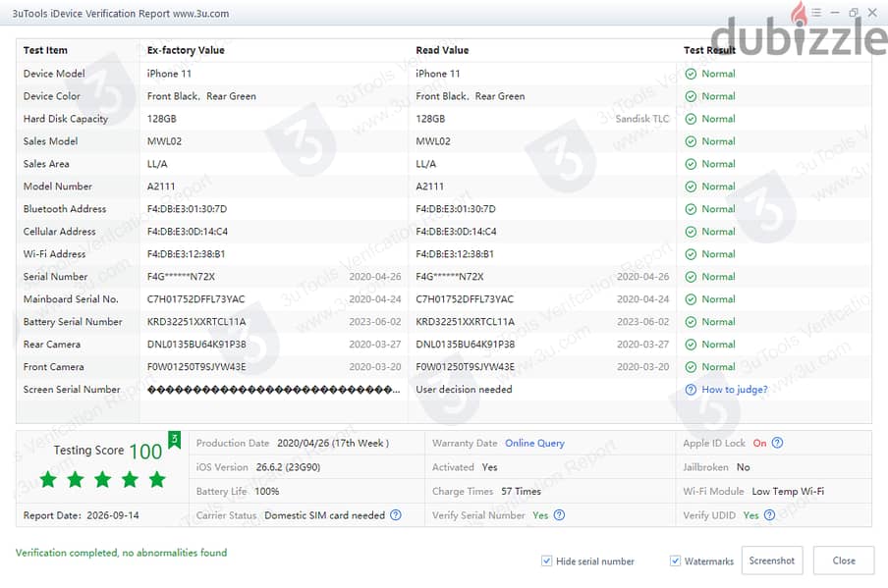Click the User decision needed text
The height and width of the screenshot is (588, 888).
pos(464,390)
